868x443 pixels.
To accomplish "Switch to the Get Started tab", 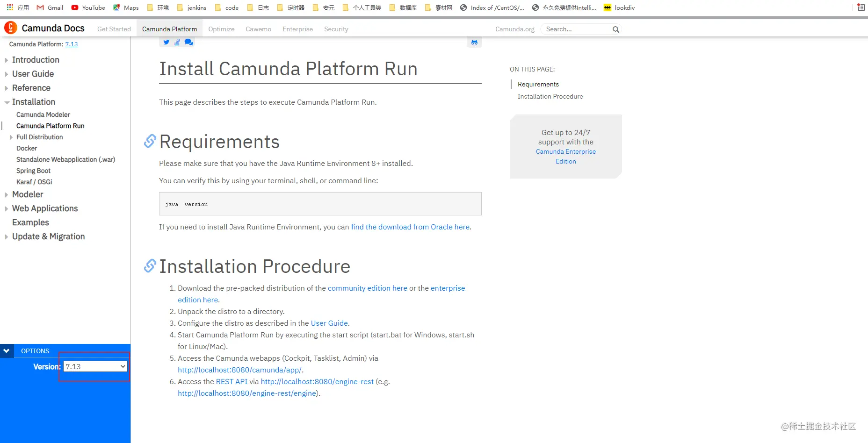I will (x=114, y=29).
